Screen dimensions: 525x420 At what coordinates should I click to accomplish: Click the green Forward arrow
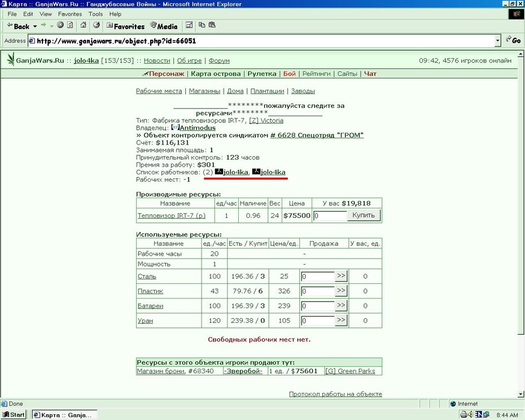tap(43, 25)
